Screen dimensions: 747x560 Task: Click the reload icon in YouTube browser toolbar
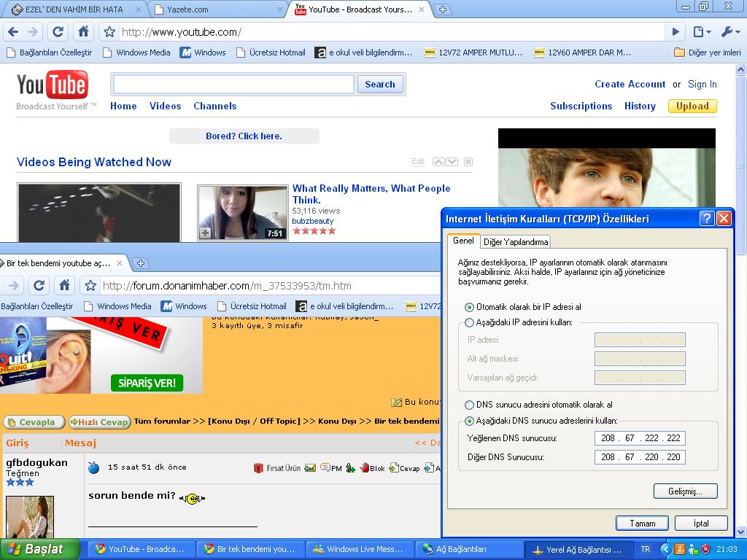(58, 32)
